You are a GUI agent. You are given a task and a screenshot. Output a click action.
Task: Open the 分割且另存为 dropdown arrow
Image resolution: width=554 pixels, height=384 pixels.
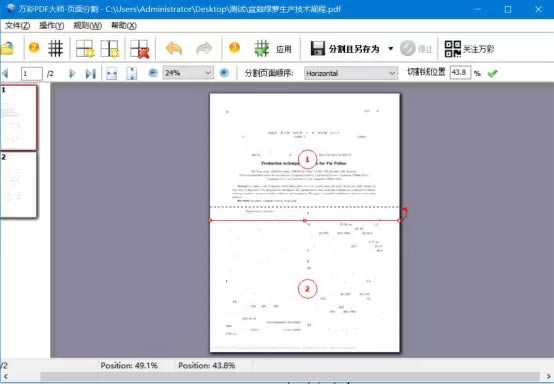(x=390, y=48)
